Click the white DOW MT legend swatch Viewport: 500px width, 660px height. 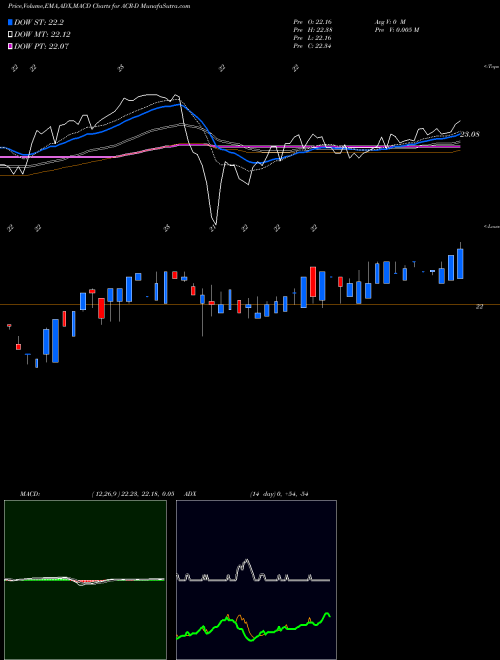[10, 35]
